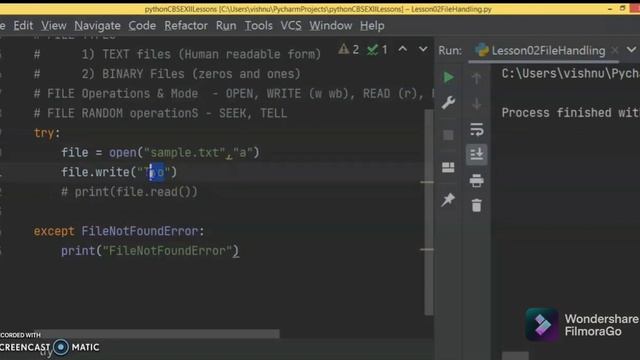This screenshot has height=360, width=640.
Task: Minimize the PyCharm window
Action: [x=610, y=9]
